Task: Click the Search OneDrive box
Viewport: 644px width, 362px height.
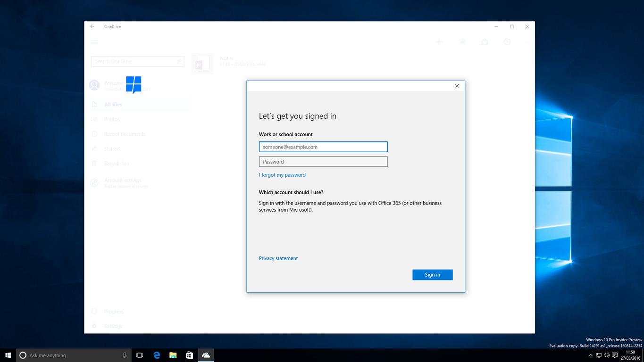Action: click(x=137, y=61)
